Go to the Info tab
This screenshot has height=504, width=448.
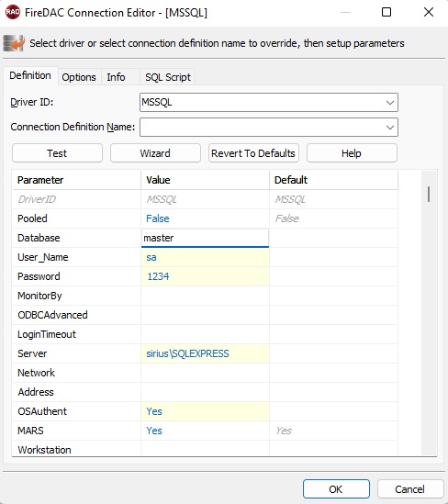coord(116,77)
